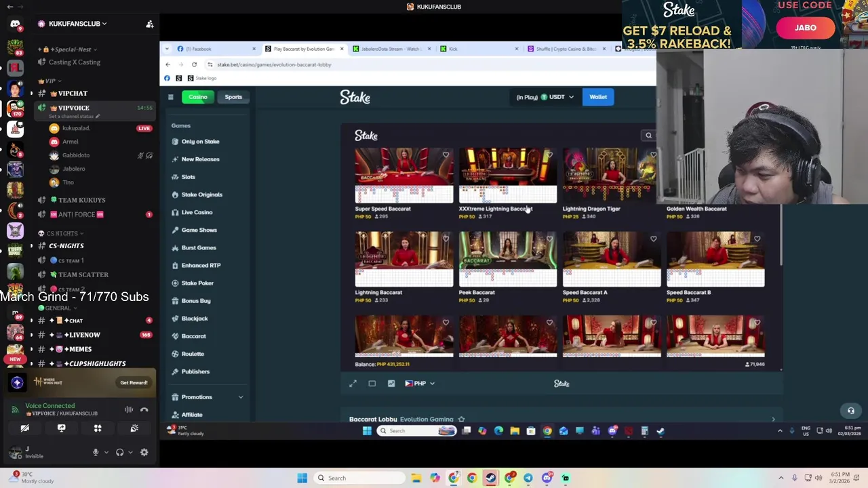The height and width of the screenshot is (488, 868).
Task: Toggle the Discord camera button
Action: (24, 428)
